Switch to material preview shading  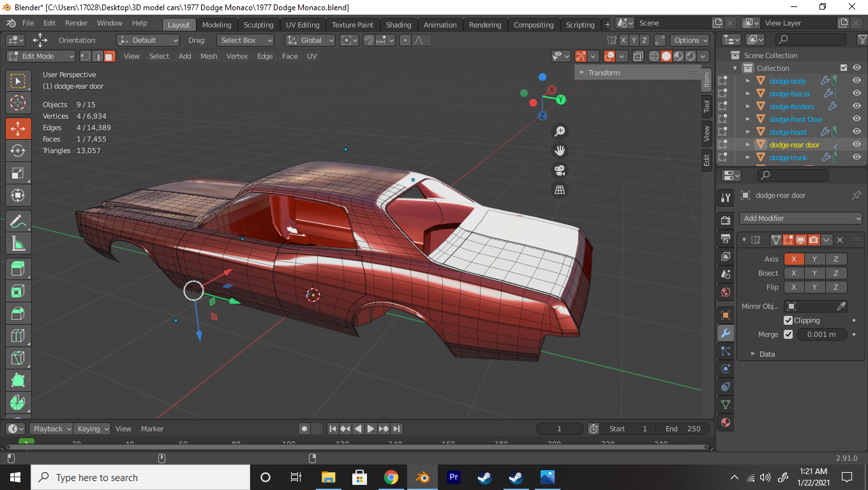pos(678,56)
